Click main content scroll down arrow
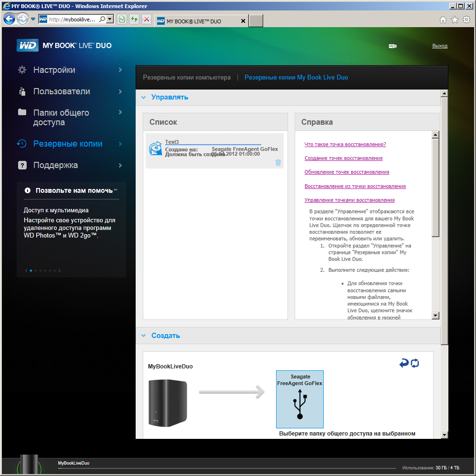The width and height of the screenshot is (476, 476). coord(444,435)
